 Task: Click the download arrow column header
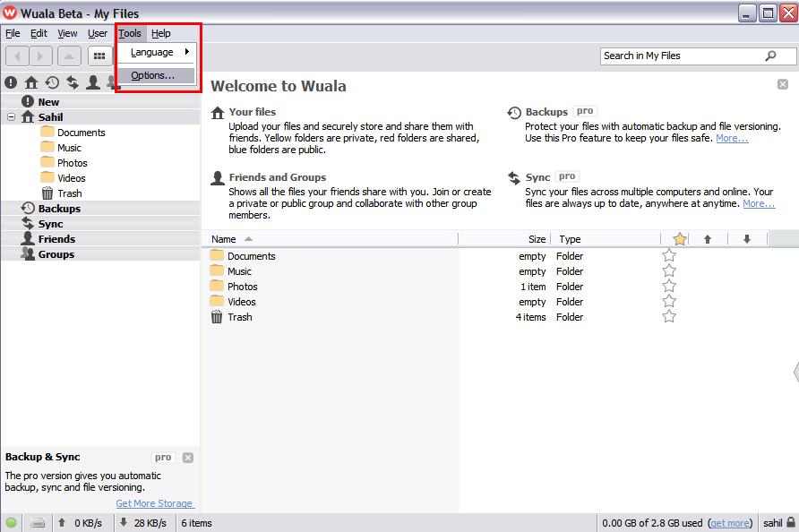tap(746, 239)
